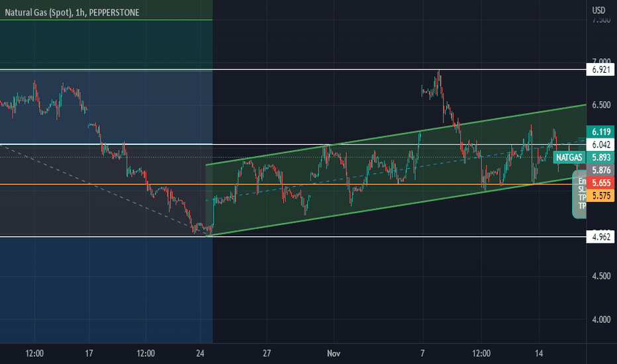The width and height of the screenshot is (617, 364).
Task: Click the Nov label on time axis
Action: pos(333,353)
